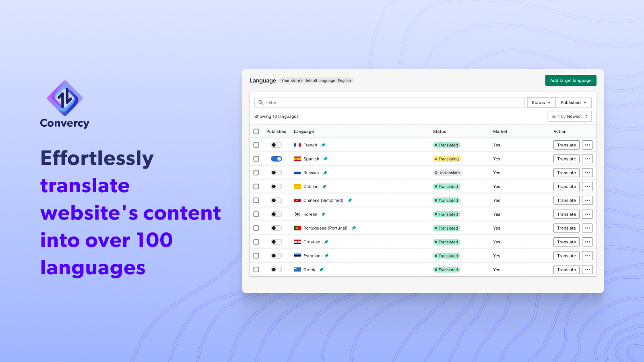Click into the Filter search field

pyautogui.click(x=389, y=103)
